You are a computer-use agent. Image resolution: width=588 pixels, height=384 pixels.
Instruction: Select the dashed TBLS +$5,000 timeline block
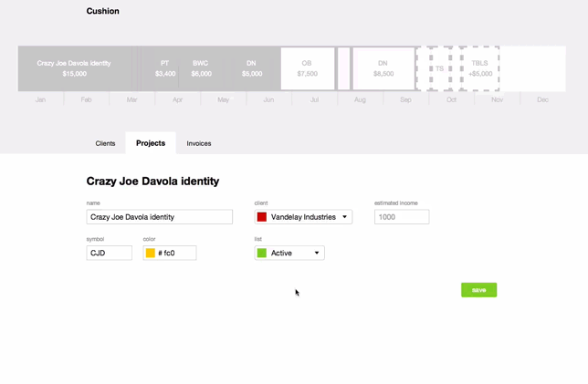(x=480, y=68)
